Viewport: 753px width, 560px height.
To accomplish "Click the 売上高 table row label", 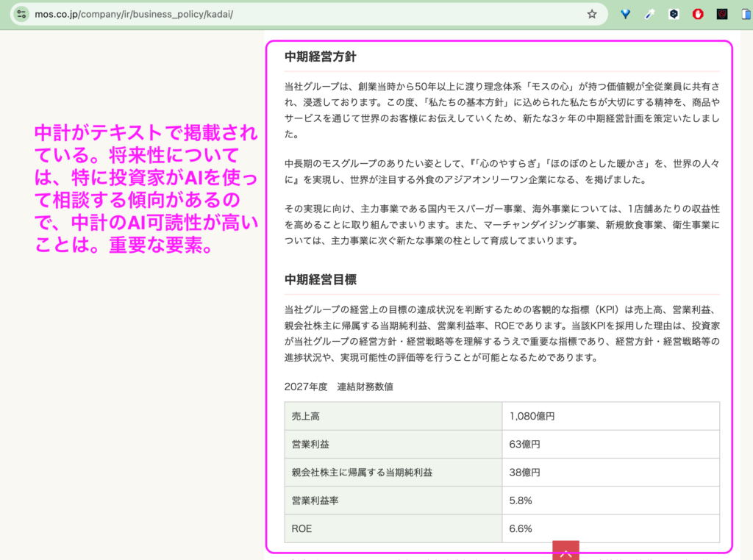I will point(393,416).
